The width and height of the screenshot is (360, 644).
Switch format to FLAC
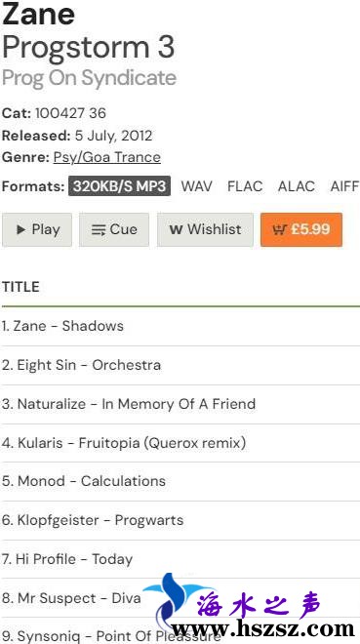(x=245, y=186)
